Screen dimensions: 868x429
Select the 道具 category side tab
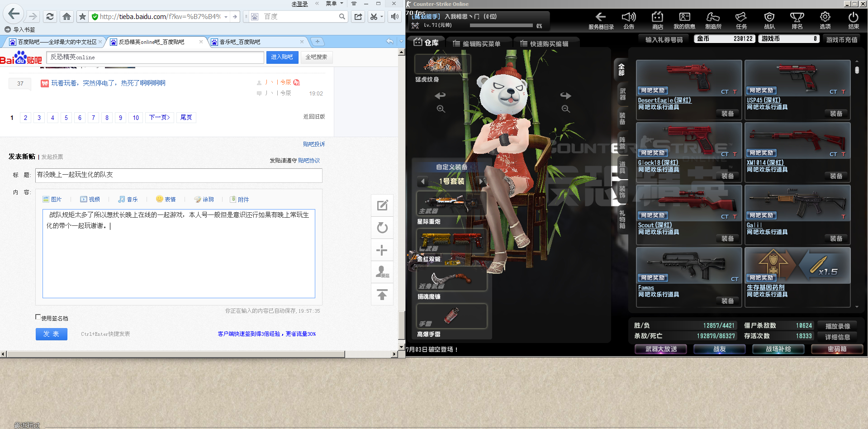[622, 167]
